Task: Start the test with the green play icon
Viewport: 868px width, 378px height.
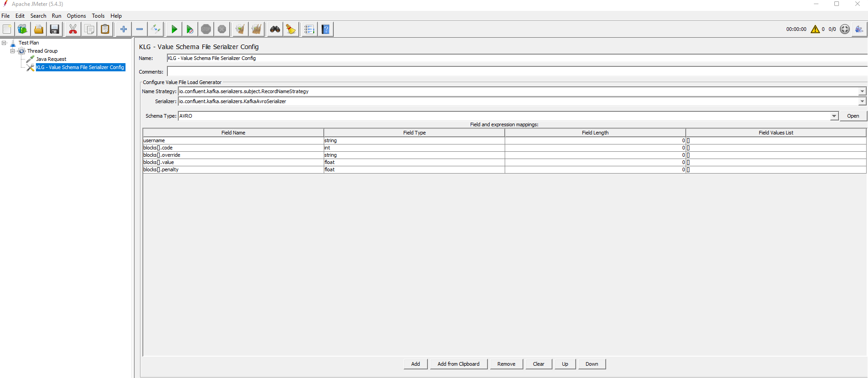Action: [x=174, y=29]
